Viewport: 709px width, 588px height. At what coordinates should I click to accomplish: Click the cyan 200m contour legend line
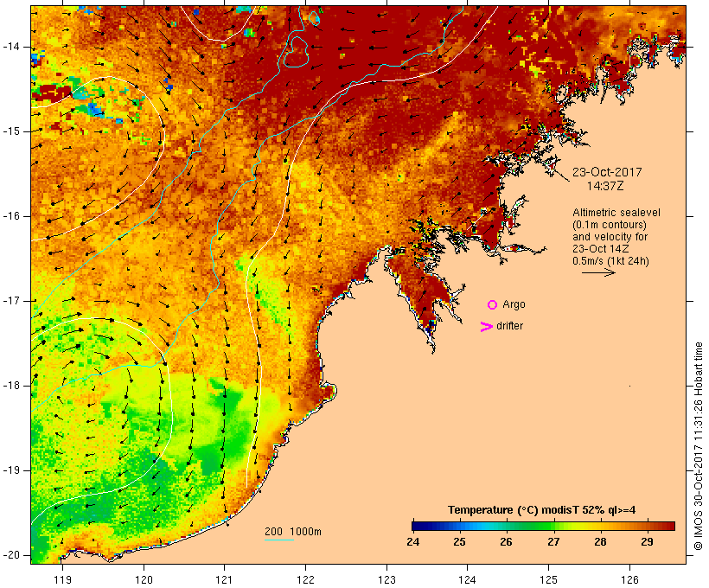[x=279, y=540]
